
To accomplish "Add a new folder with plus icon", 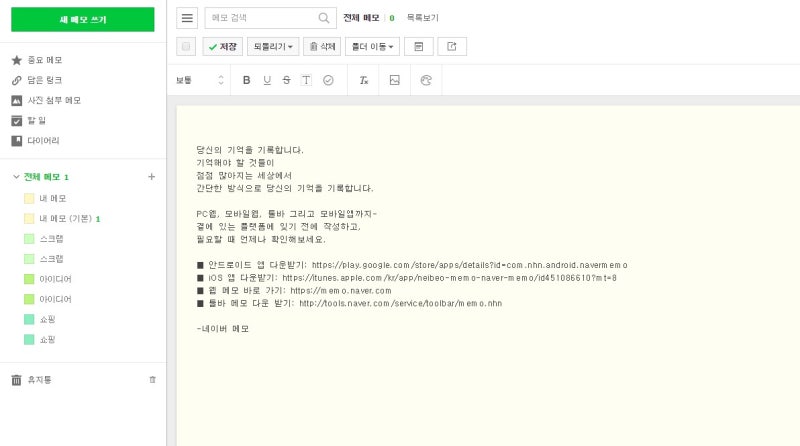I will point(152,177).
